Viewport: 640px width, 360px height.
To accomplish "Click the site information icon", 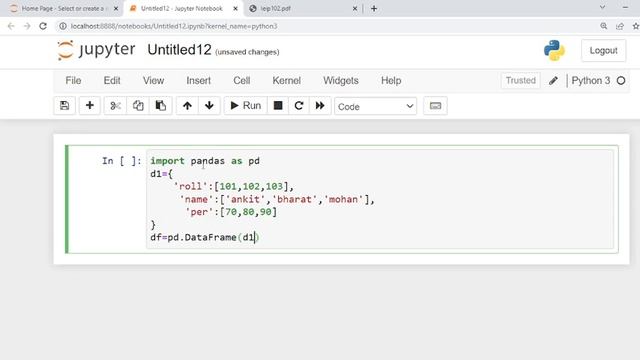I will tap(62, 26).
